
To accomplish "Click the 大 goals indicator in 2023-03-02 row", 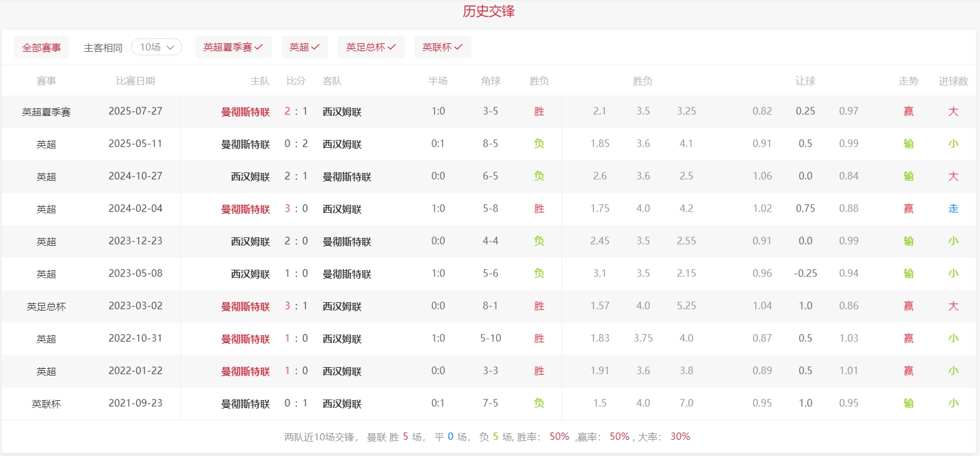I will coord(953,306).
